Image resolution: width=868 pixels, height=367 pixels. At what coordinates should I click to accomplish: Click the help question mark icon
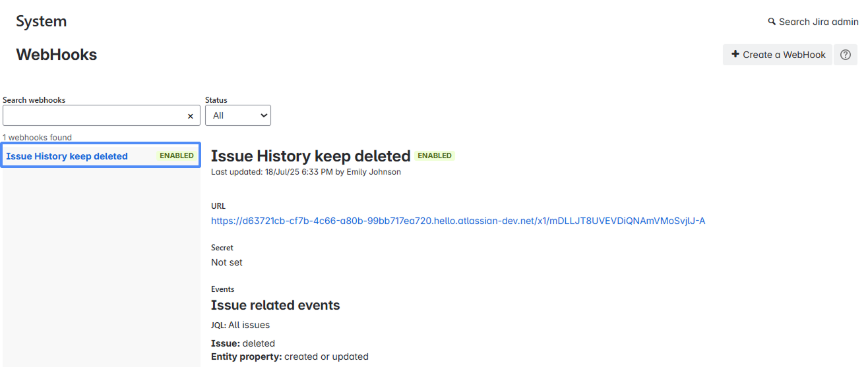[x=845, y=55]
